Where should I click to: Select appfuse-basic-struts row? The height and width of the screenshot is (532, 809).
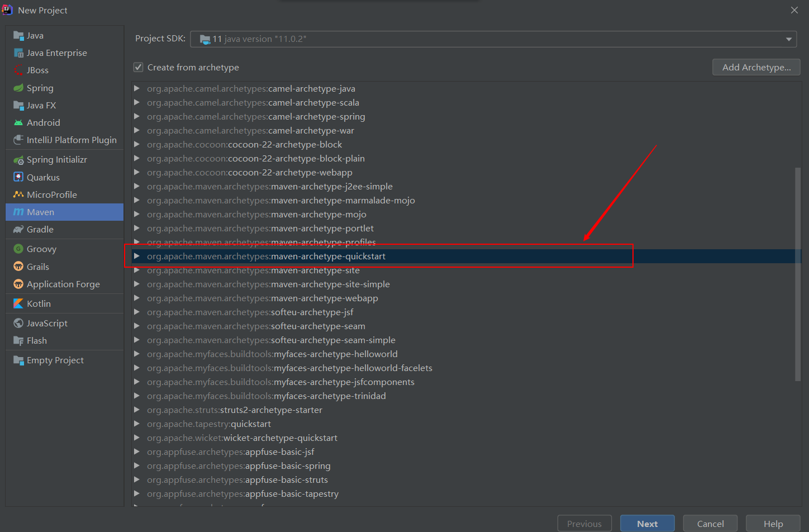point(467,480)
